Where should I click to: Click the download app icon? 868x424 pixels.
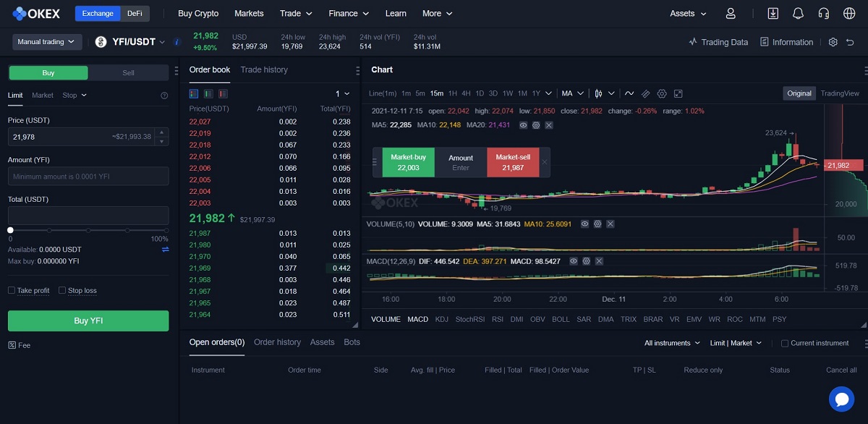pyautogui.click(x=773, y=14)
